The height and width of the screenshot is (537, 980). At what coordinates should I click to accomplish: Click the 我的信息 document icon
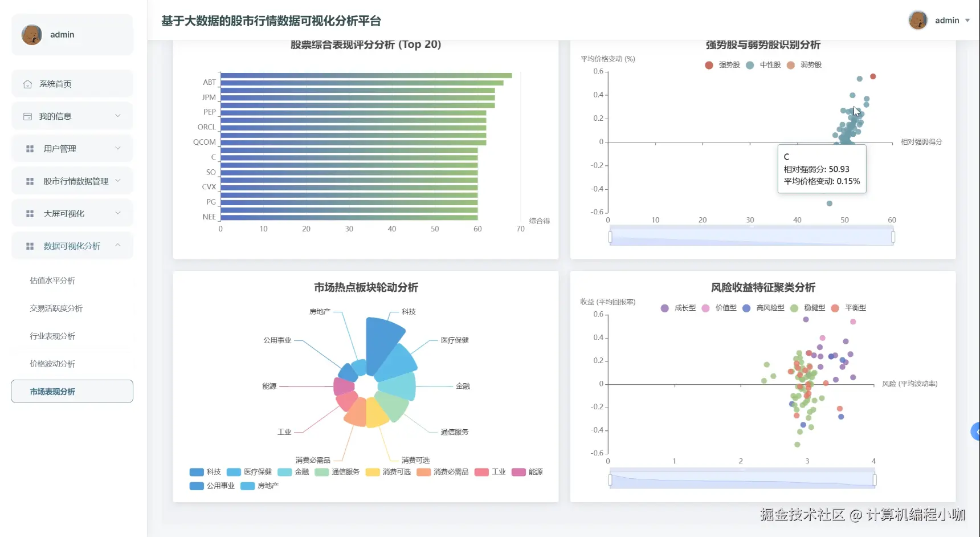click(27, 116)
